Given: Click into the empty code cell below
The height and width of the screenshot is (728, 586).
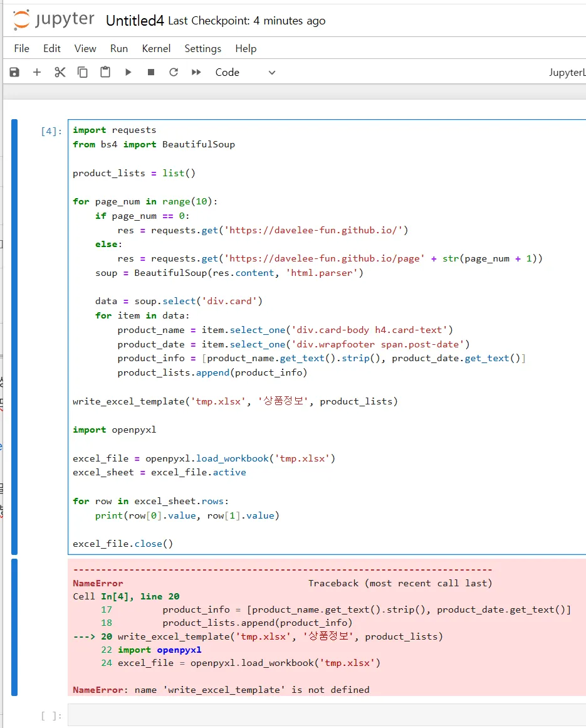Looking at the screenshot, I should 327,715.
